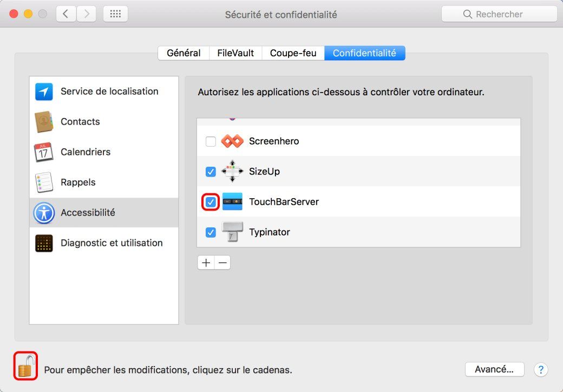Click the Avancé button
The height and width of the screenshot is (392, 563).
click(494, 369)
